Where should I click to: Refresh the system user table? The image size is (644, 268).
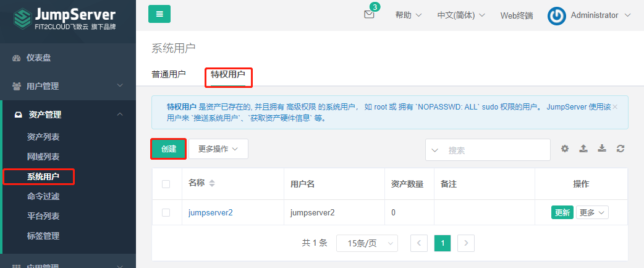621,149
